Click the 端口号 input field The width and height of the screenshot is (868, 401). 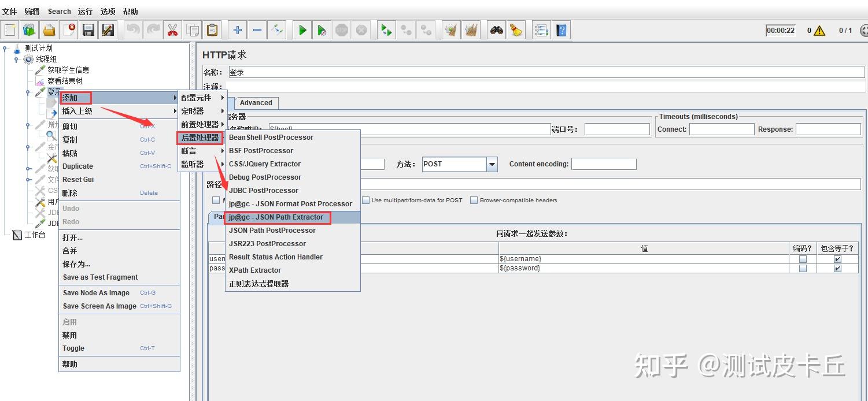click(617, 129)
